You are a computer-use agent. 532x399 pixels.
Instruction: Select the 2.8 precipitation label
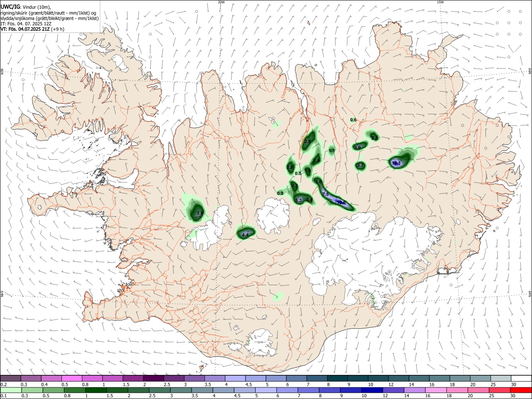pos(308,142)
